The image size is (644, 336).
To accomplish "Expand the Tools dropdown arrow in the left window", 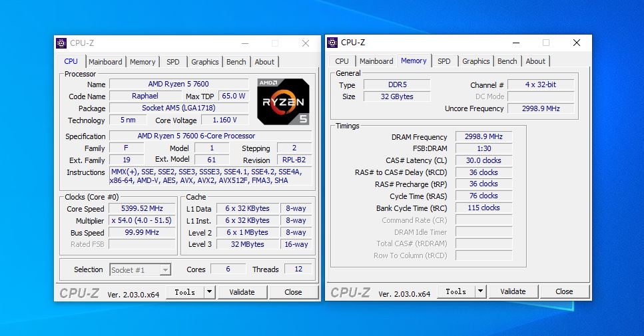I will pos(210,292).
